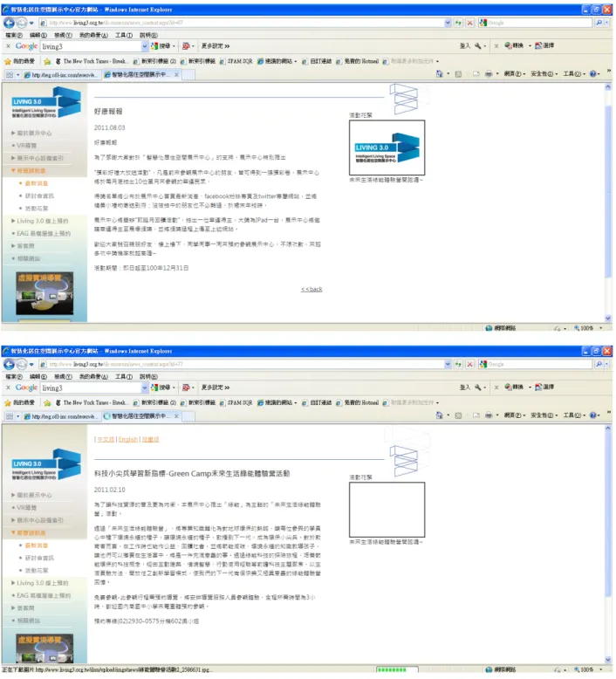The height and width of the screenshot is (679, 616).
Task: Open the 安全性(S) dropdown in the Green Camp window
Action: 544,415
